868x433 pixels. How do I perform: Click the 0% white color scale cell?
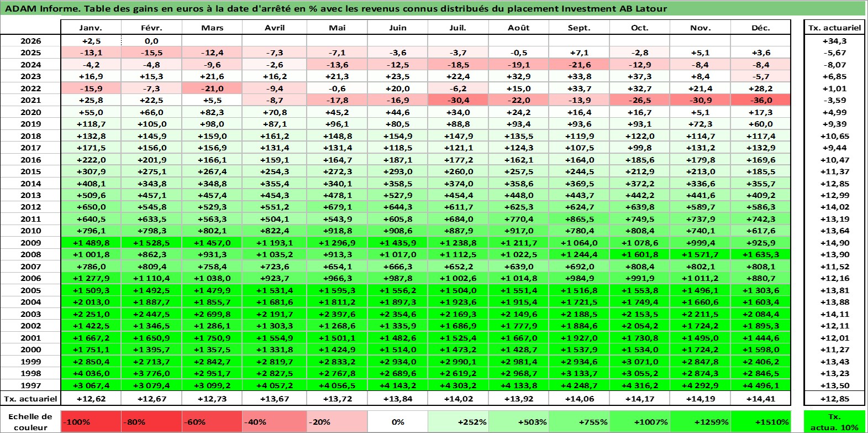[398, 421]
